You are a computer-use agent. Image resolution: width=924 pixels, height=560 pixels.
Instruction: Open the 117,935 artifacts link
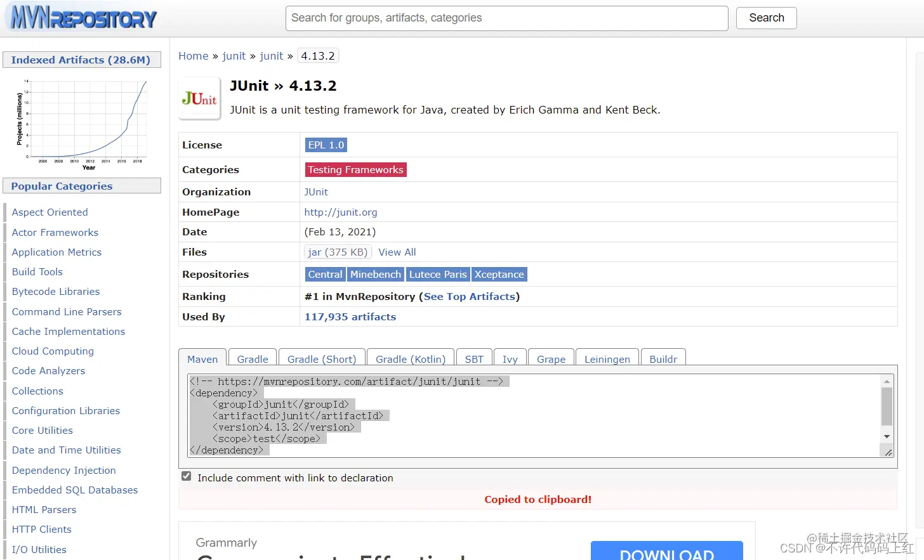coord(350,316)
